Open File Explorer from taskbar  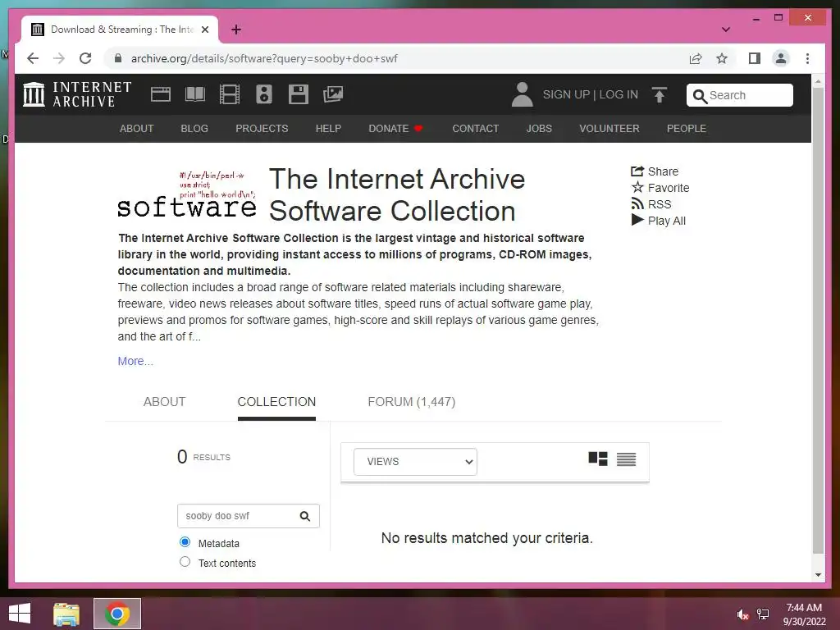tap(66, 614)
